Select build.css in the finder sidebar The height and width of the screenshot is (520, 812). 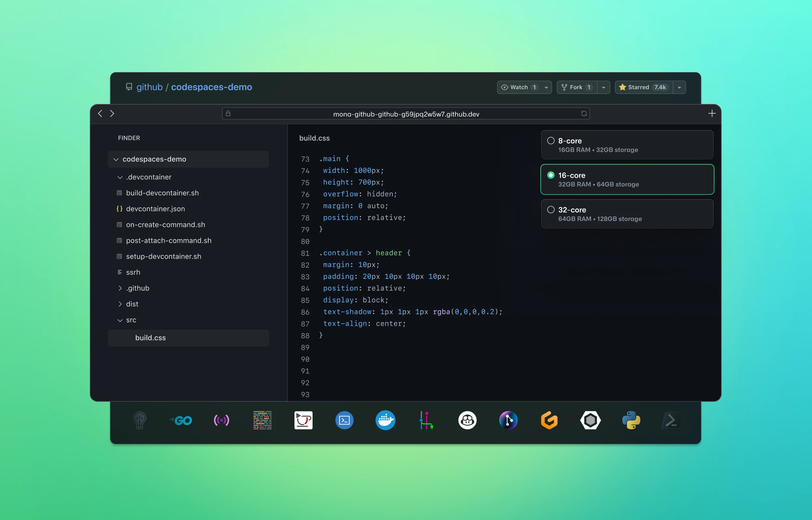click(150, 338)
